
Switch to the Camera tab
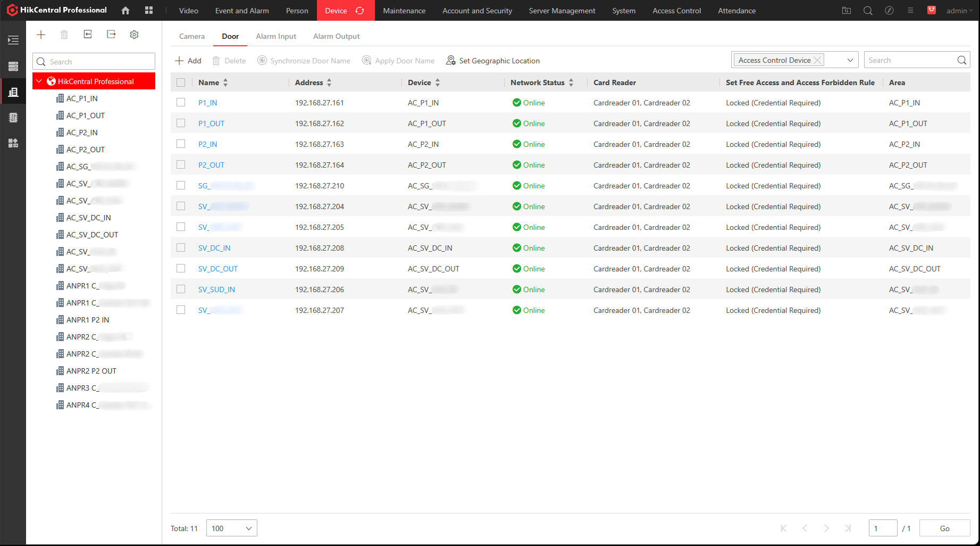coord(192,36)
